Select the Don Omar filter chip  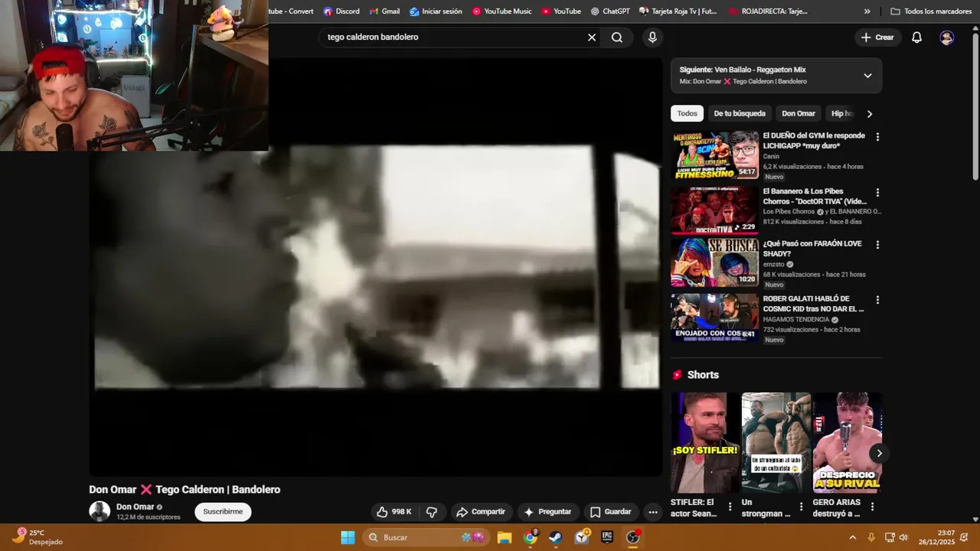[799, 113]
